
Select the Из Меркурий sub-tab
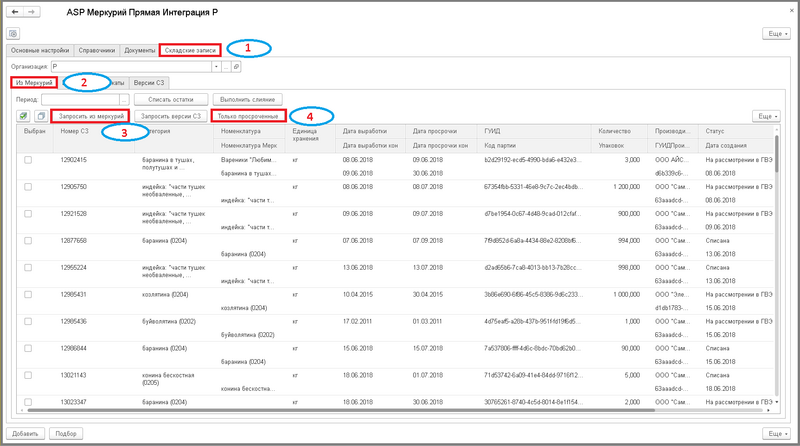tap(34, 83)
